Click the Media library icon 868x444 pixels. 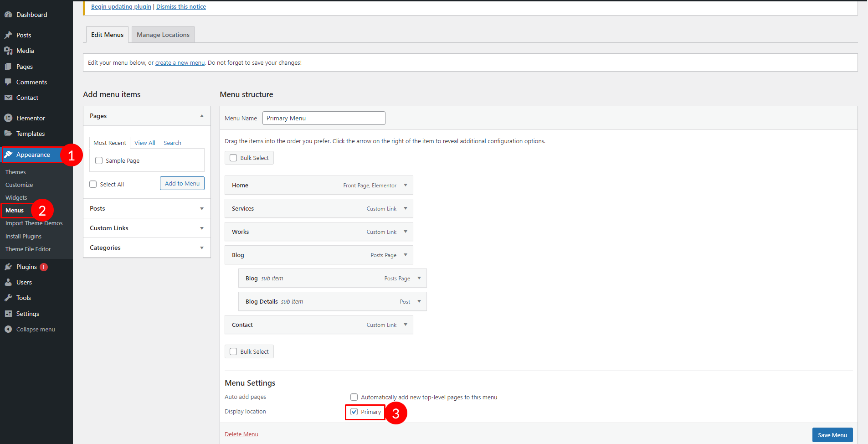(x=8, y=51)
